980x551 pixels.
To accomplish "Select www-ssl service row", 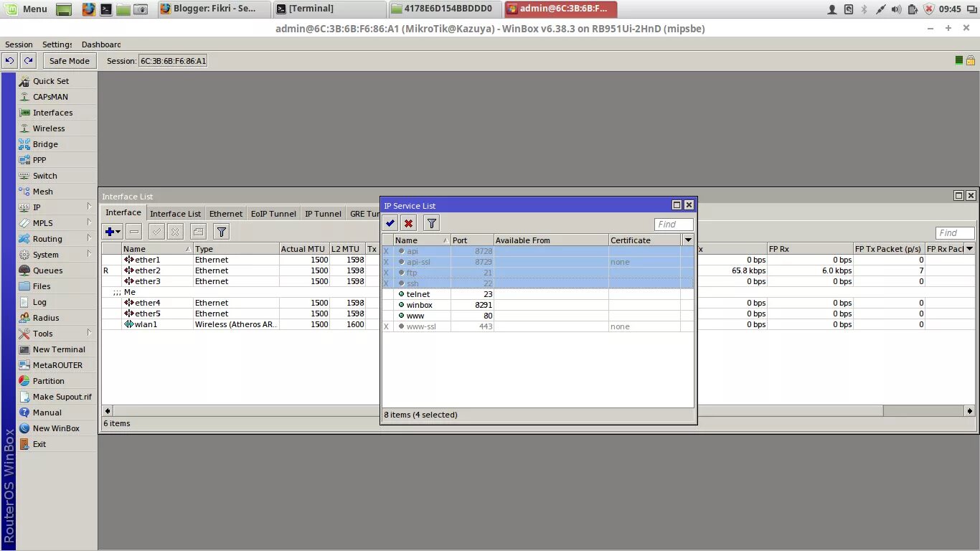I will (538, 326).
